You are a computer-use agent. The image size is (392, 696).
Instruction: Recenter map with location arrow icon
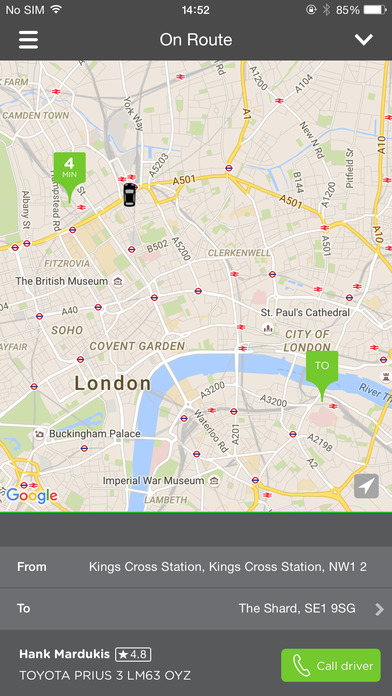pyautogui.click(x=366, y=486)
